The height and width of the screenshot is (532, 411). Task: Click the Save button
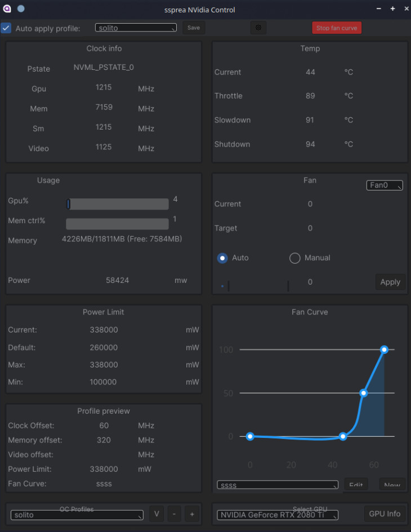coord(194,28)
